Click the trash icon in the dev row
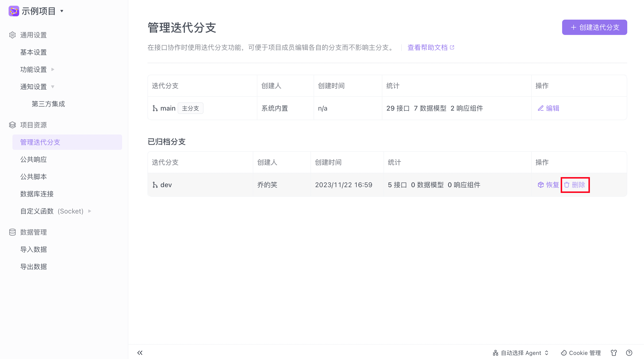This screenshot has height=359, width=644. point(567,185)
